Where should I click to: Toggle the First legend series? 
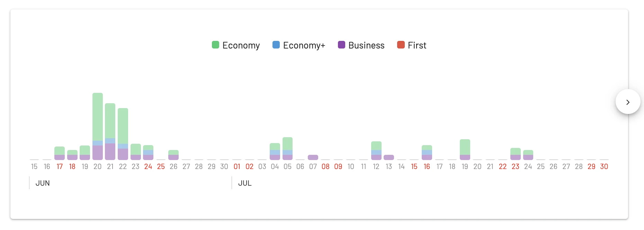(412, 45)
